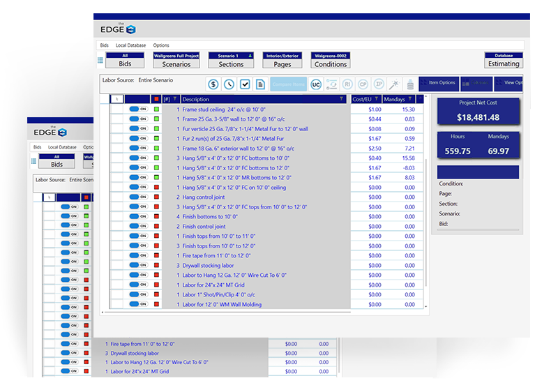This screenshot has width=558, height=392.
Task: Click the UC circle toolbar icon
Action: point(316,84)
